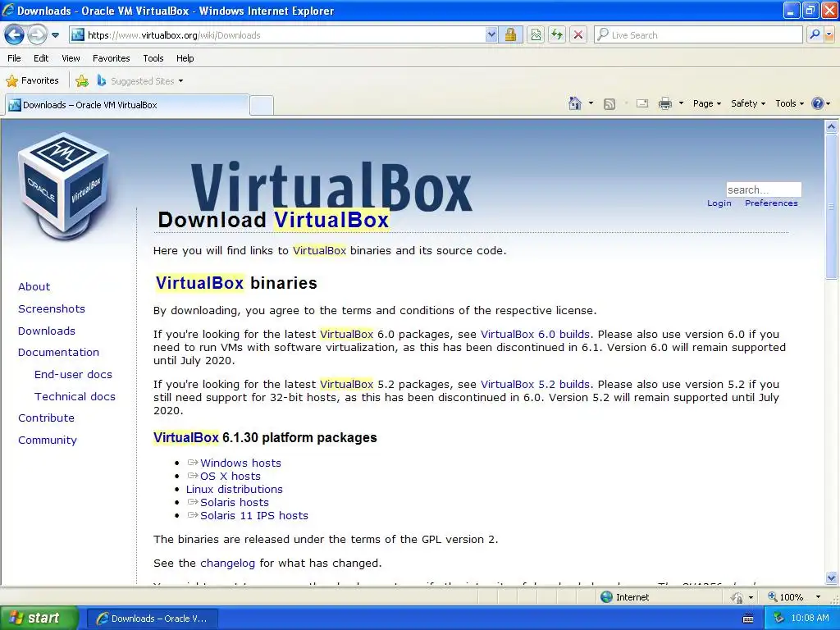Click the OS X hosts download link
The width and height of the screenshot is (840, 630).
(x=231, y=477)
